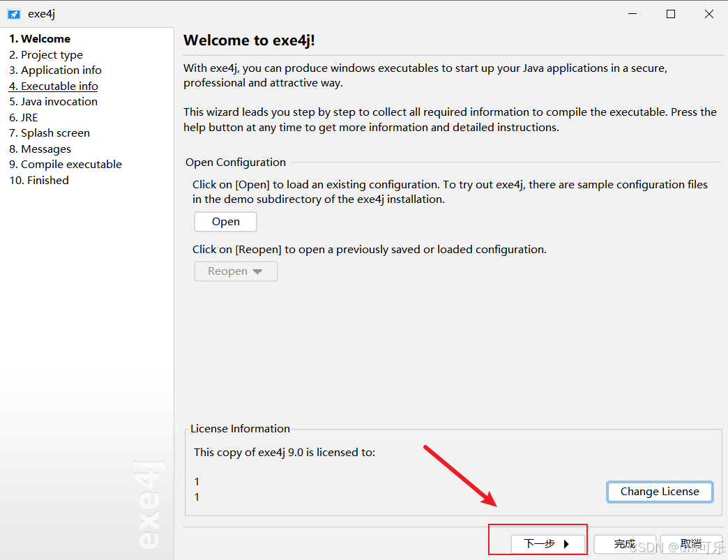Image resolution: width=728 pixels, height=560 pixels.
Task: Go to step 2. Project type
Action: tap(46, 55)
